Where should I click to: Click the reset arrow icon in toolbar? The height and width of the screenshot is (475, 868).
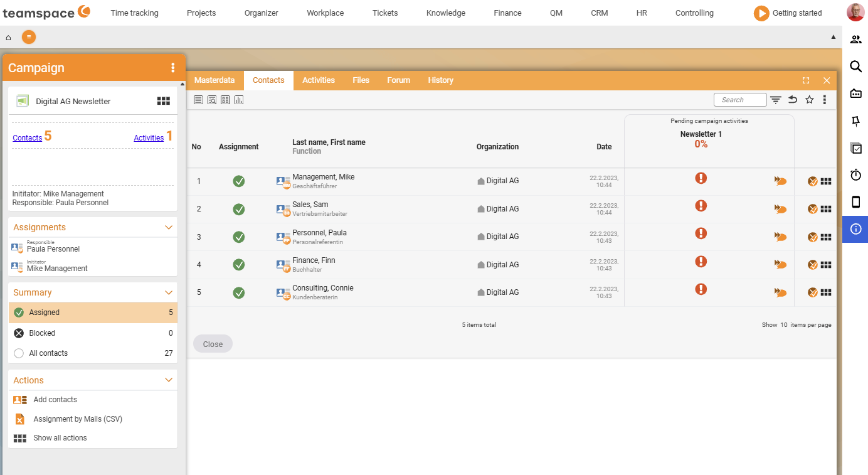pos(793,100)
